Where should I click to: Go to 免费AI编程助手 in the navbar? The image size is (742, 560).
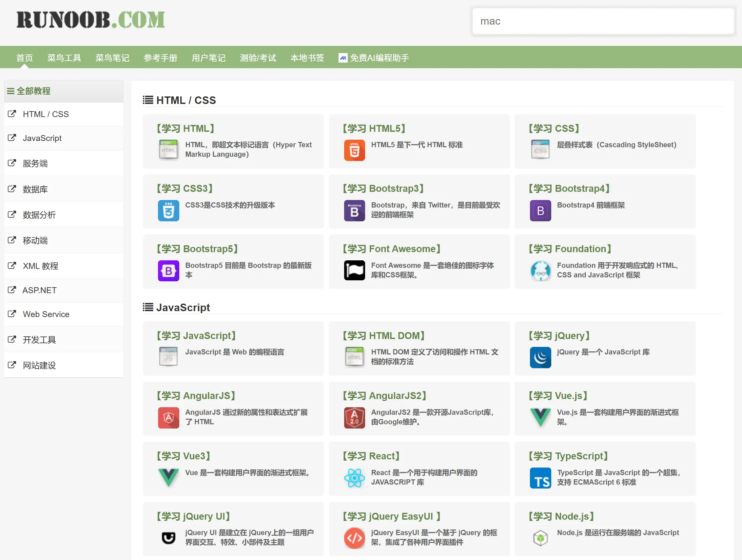(x=374, y=58)
